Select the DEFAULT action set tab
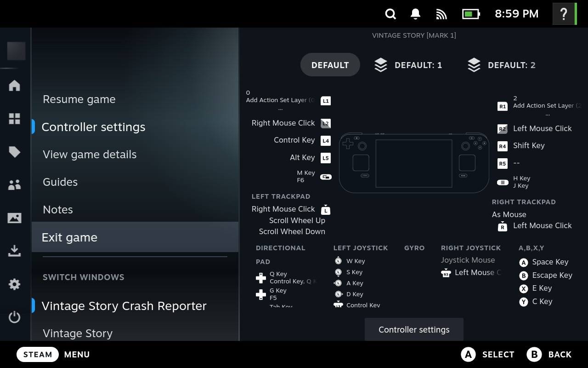The height and width of the screenshot is (368, 588). pos(330,65)
